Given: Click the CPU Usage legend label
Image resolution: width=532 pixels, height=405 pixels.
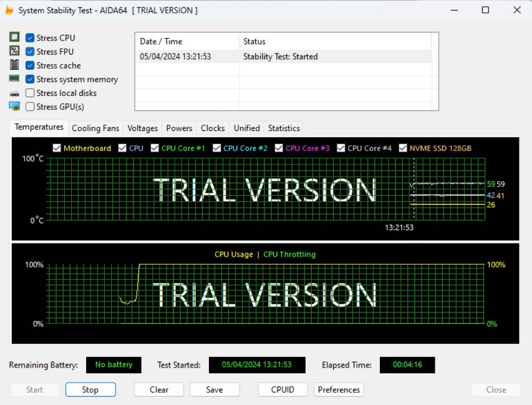Looking at the screenshot, I should tap(234, 254).
